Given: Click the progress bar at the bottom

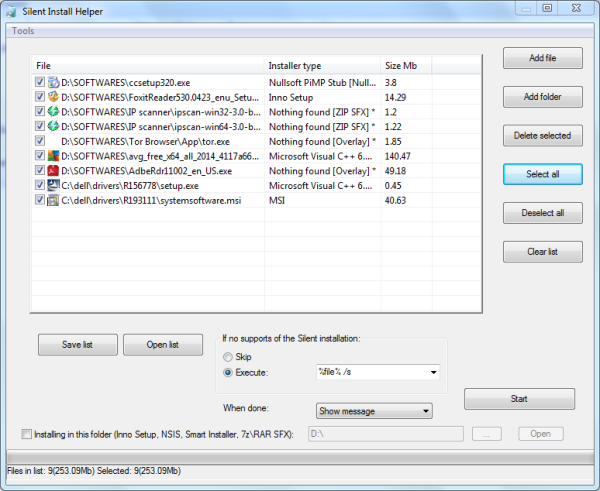Looking at the screenshot, I should (300, 458).
